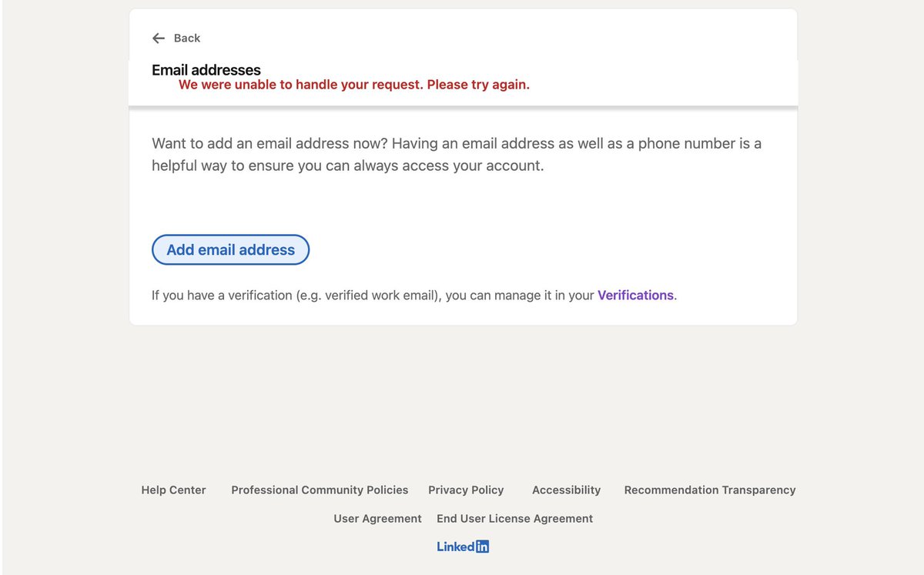Open Professional Community Policies link
Screen dimensions: 924x575
coord(320,490)
